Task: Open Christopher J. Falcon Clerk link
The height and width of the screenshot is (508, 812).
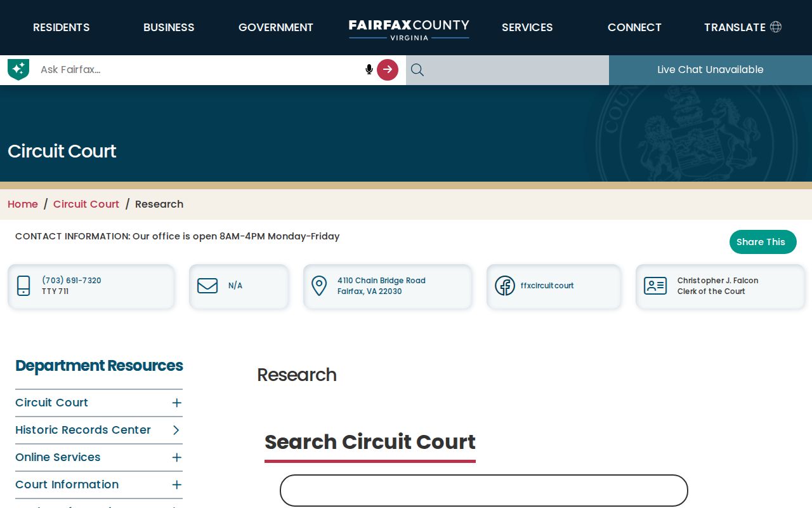Action: [x=717, y=286]
